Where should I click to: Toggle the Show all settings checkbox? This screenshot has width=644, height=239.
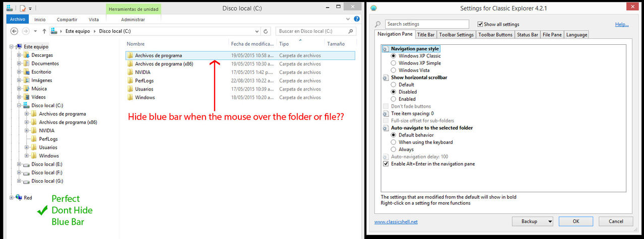pos(480,24)
